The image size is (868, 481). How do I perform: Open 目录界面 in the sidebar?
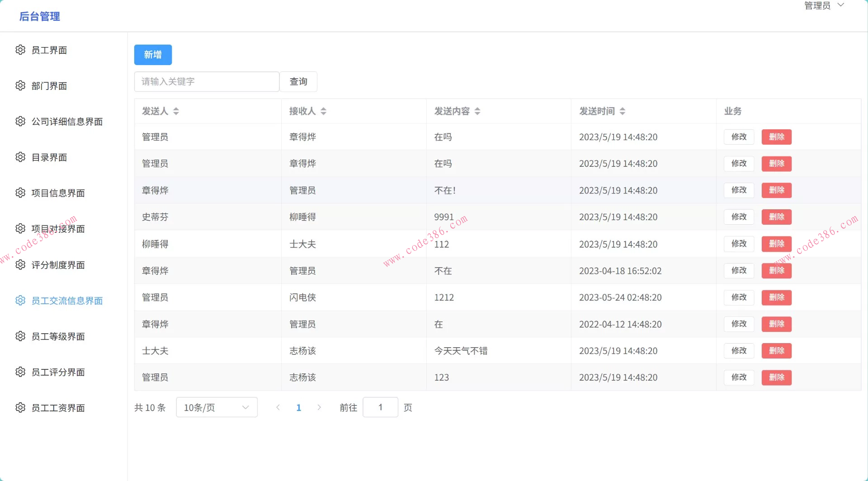pyautogui.click(x=64, y=157)
